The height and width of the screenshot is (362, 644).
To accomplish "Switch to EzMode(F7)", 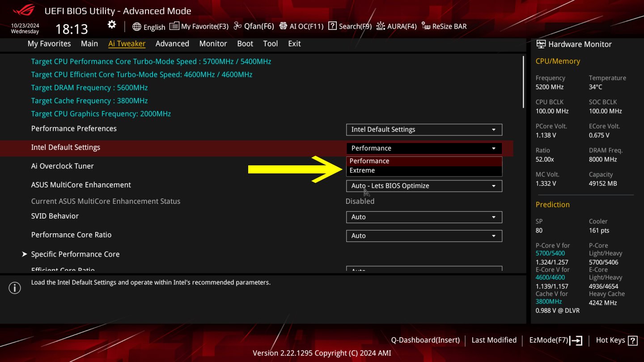I will [555, 340].
